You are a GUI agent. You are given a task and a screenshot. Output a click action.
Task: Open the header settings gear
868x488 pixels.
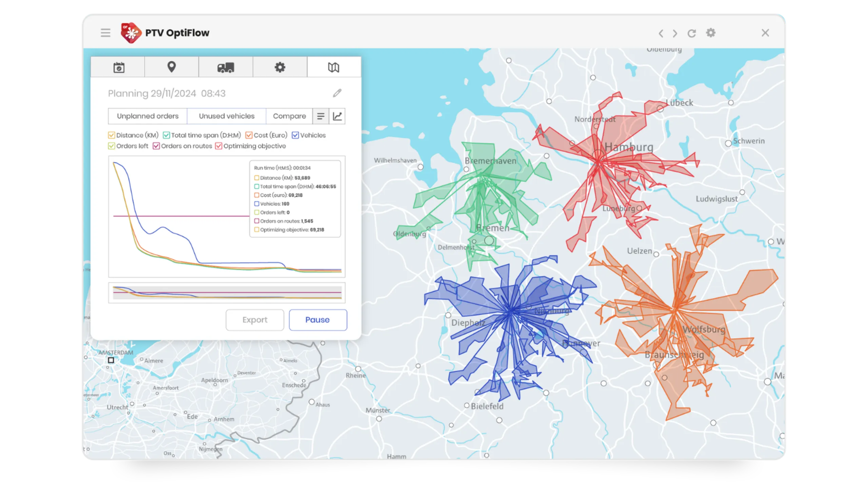(x=711, y=33)
